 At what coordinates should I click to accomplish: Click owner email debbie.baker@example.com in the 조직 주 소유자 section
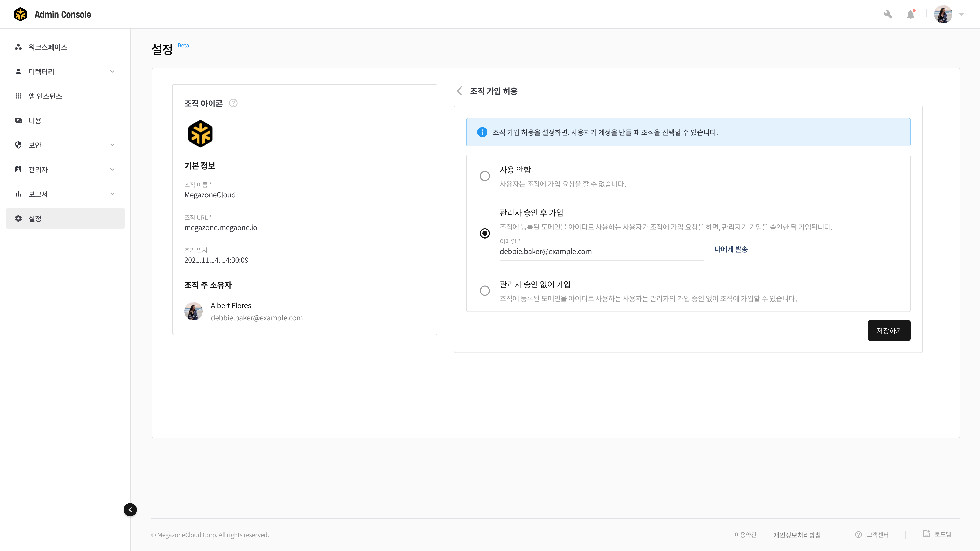(257, 318)
